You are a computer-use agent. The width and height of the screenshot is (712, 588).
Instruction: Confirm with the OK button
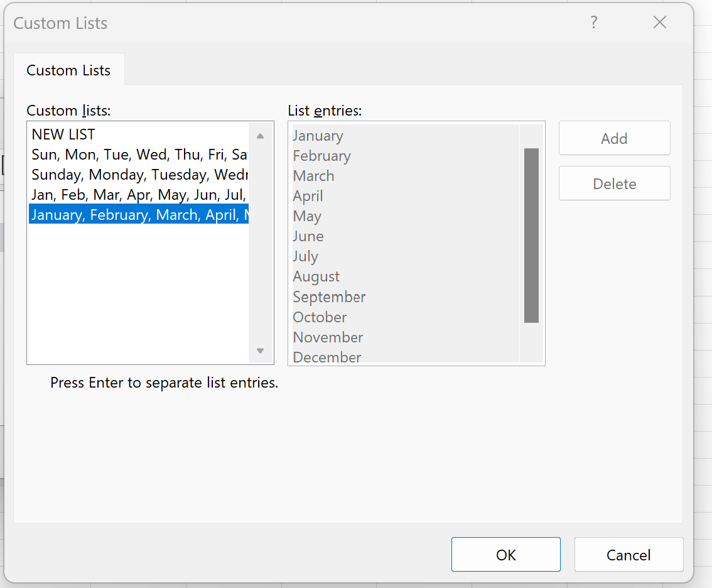coord(506,554)
